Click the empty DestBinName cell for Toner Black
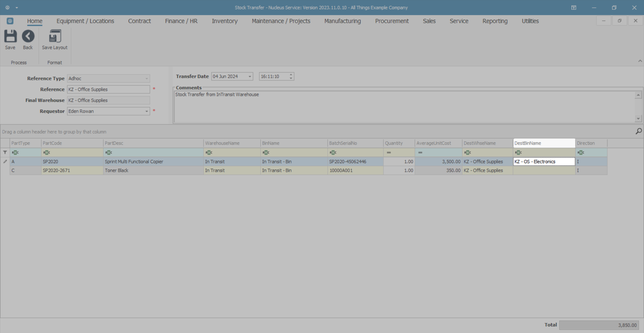Screen dimensions: 644x333 (x=544, y=171)
